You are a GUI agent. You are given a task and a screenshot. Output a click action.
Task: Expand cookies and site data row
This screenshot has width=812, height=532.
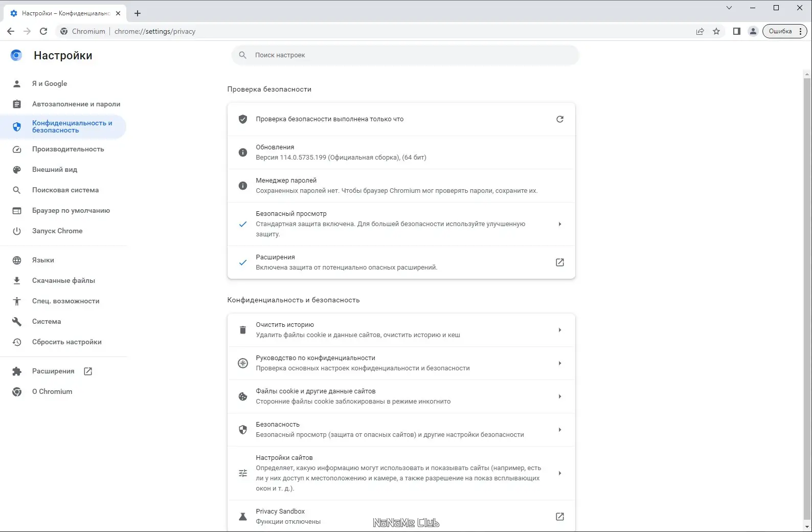560,396
